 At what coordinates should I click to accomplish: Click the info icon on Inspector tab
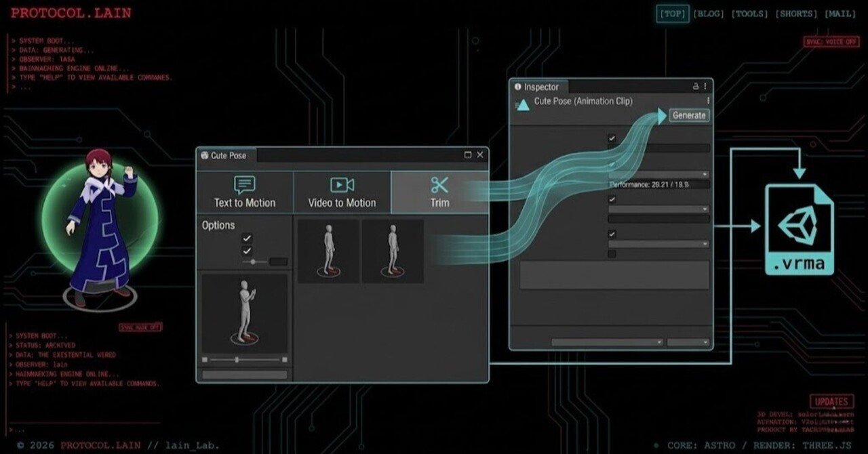pyautogui.click(x=518, y=87)
